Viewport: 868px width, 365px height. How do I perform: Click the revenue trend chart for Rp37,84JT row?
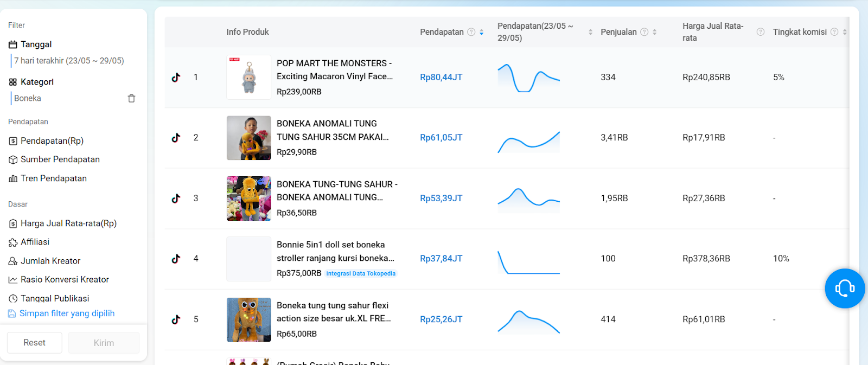(x=529, y=262)
